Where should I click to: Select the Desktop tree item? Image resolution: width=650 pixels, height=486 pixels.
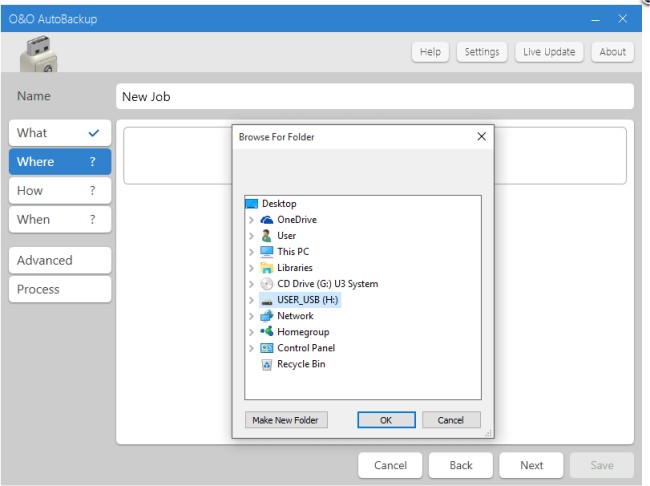click(x=279, y=204)
